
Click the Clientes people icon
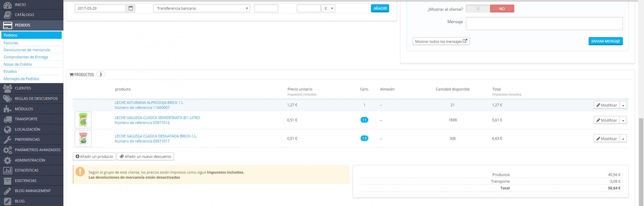tap(8, 88)
